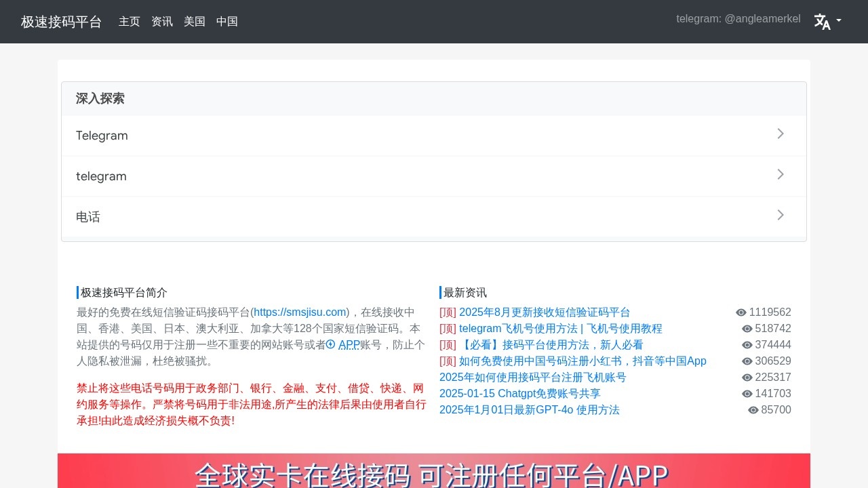Click the 极速接码平台 site logo title
The image size is (868, 488).
pos(61,22)
